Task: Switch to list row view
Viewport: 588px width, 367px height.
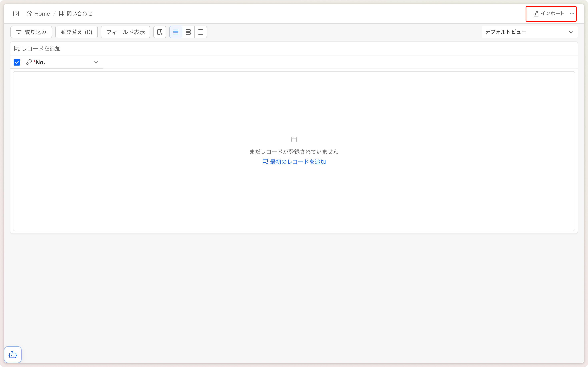Action: click(x=176, y=32)
